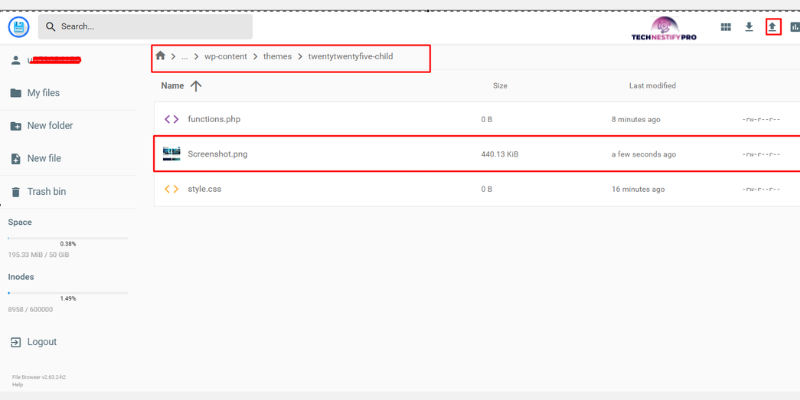
Task: Click the trash can icon
Action: (x=16, y=192)
